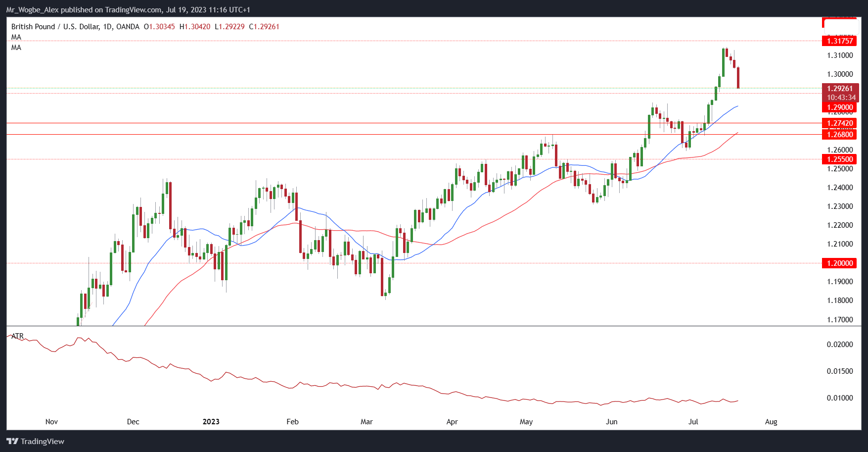Viewport: 868px width, 452px height.
Task: Click the 2023 year label on the time axis
Action: [x=211, y=422]
